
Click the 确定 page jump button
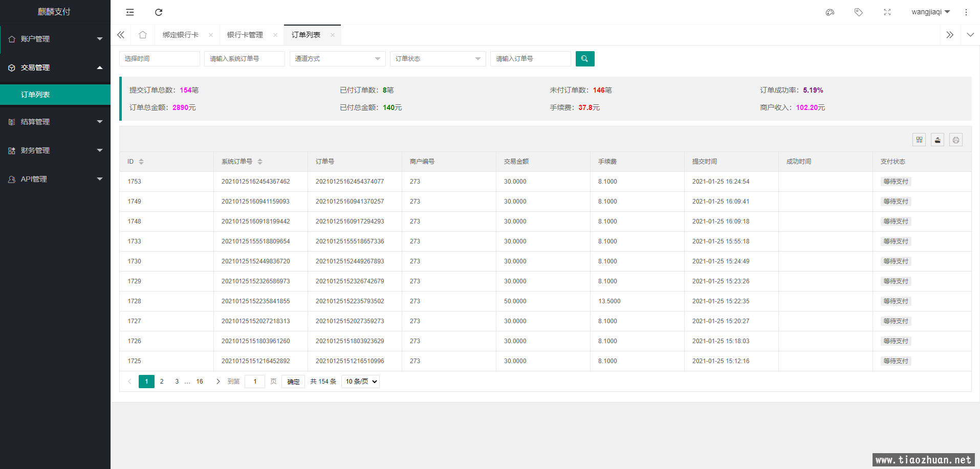coord(293,382)
